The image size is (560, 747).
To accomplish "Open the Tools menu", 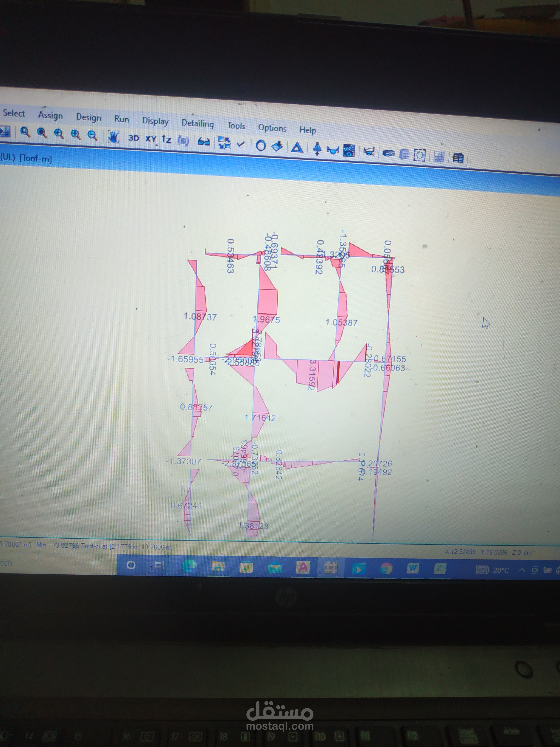I will pos(236,126).
